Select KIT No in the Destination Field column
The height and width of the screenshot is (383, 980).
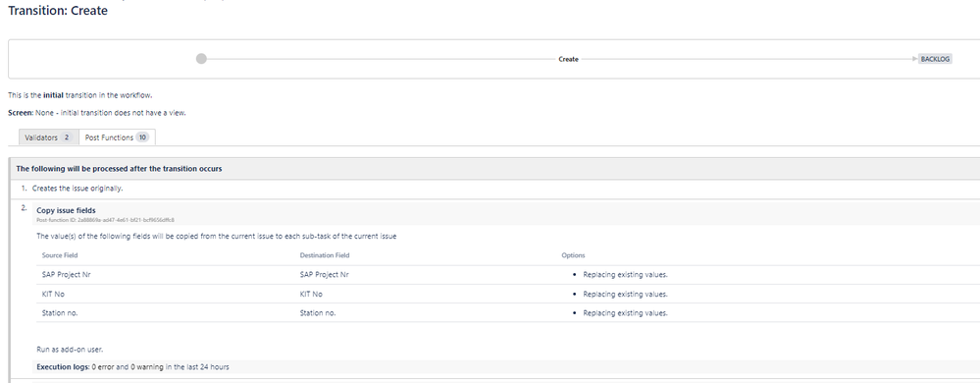click(x=311, y=295)
